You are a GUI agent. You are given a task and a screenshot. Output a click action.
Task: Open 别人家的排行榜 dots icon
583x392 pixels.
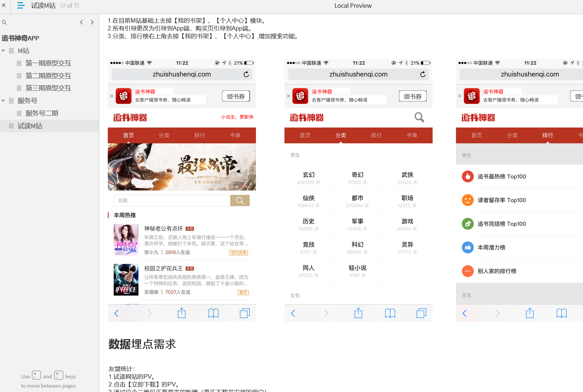tap(468, 271)
